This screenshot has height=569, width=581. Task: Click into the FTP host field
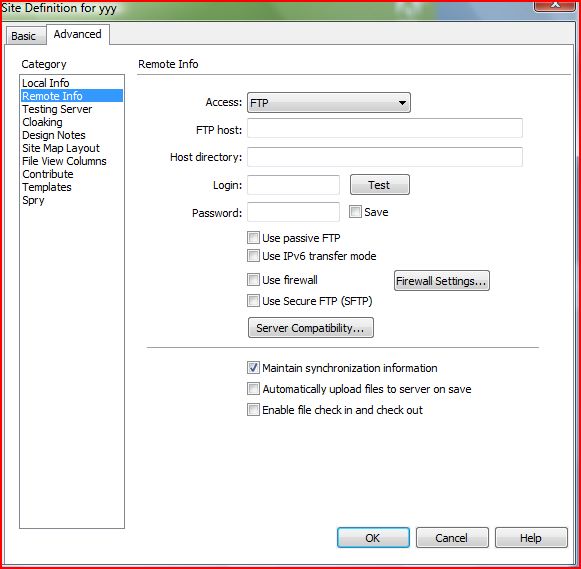click(385, 128)
